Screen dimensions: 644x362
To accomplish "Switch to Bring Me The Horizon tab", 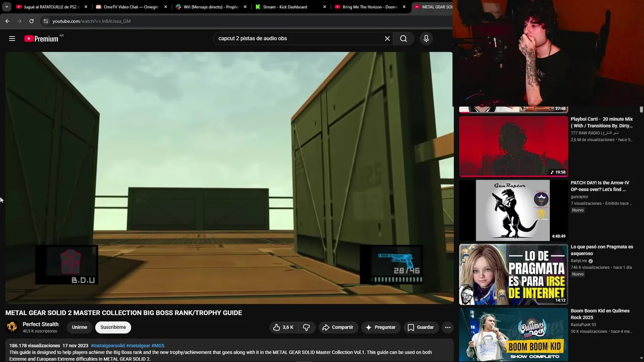I will [x=369, y=7].
